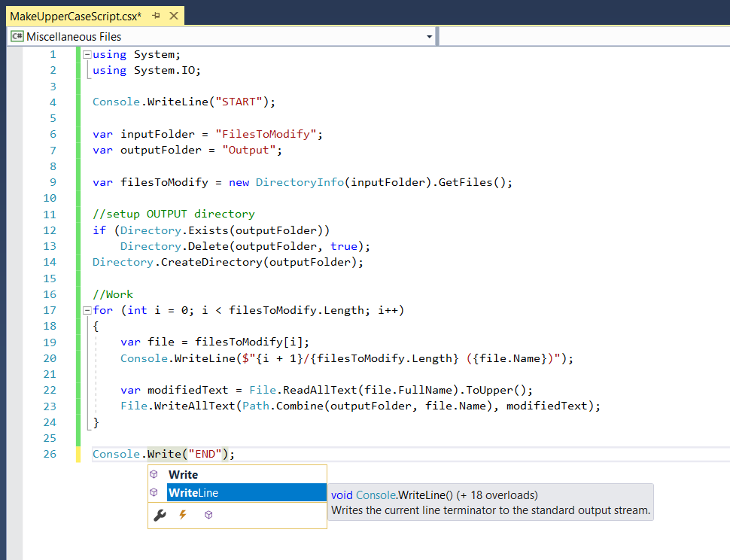The height and width of the screenshot is (560, 730).
Task: Toggle the methods filter cube icon
Action: [x=208, y=515]
